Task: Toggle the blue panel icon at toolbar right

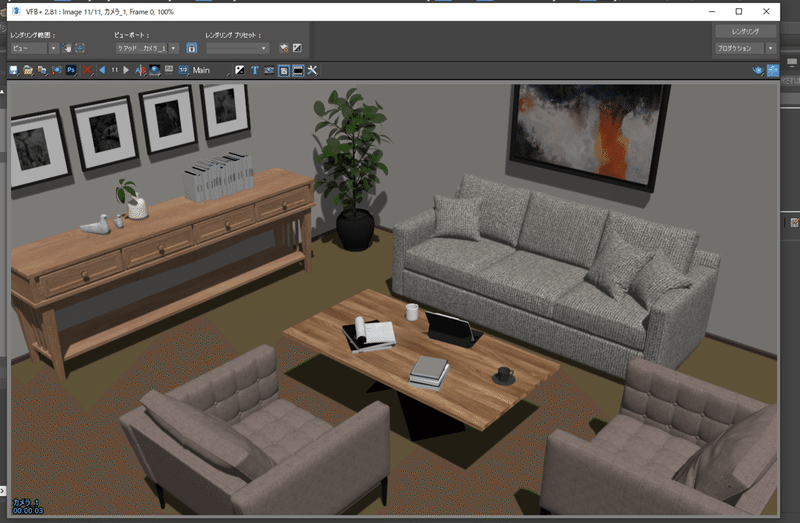Action: pos(773,70)
